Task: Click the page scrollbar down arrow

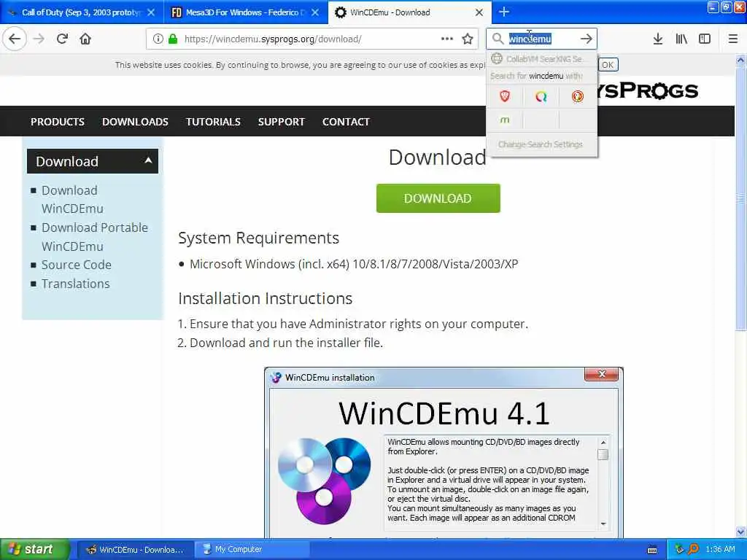Action: [x=741, y=532]
